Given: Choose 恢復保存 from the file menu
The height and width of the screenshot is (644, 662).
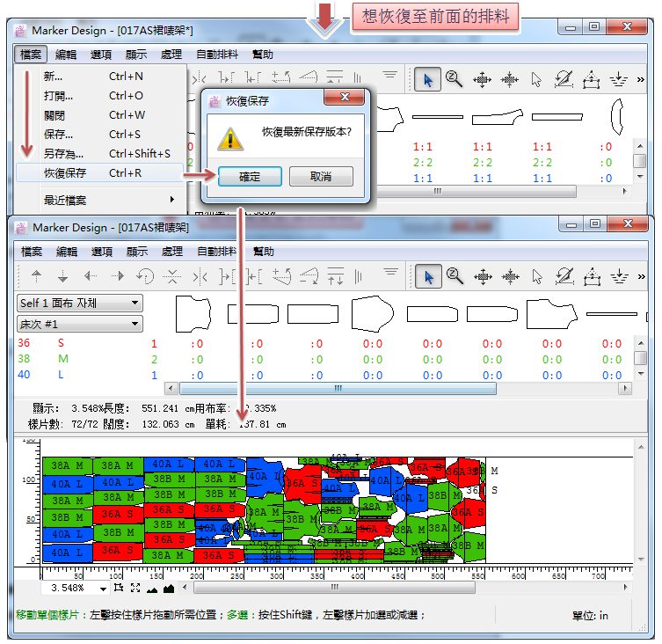Looking at the screenshot, I should pos(65,173).
